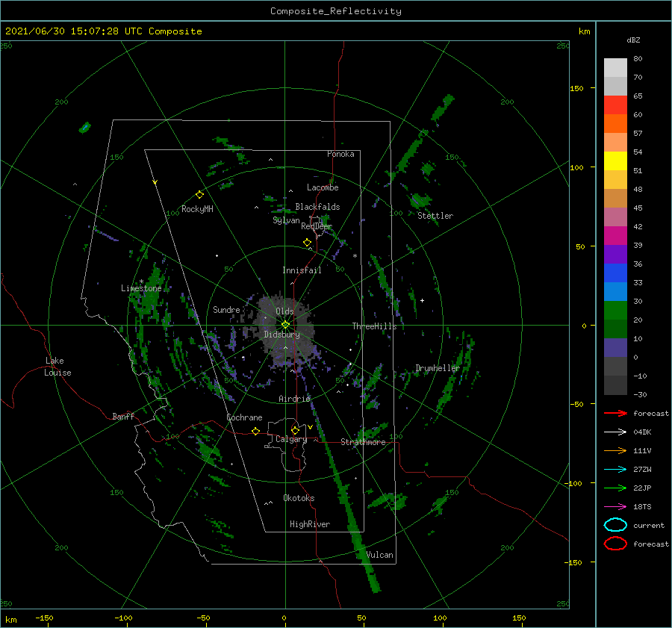Click the red forecast arrow in legend

[615, 413]
